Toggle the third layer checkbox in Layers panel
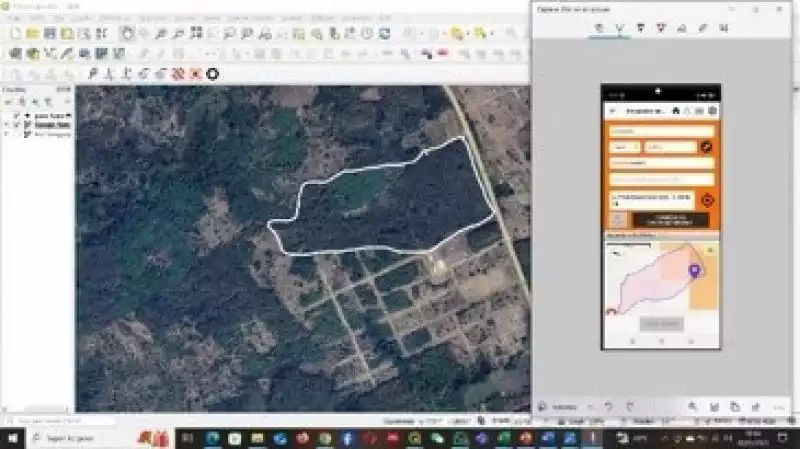The height and width of the screenshot is (449, 800). [17, 133]
